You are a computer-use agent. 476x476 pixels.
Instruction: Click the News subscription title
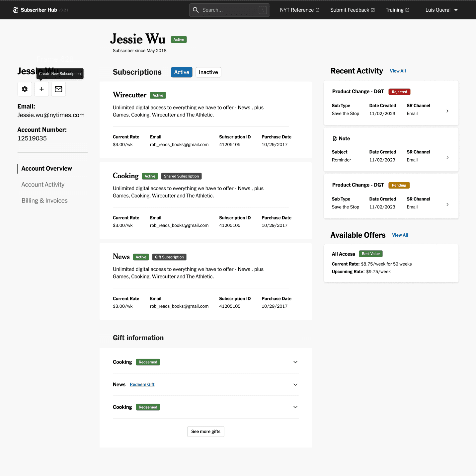coord(121,257)
